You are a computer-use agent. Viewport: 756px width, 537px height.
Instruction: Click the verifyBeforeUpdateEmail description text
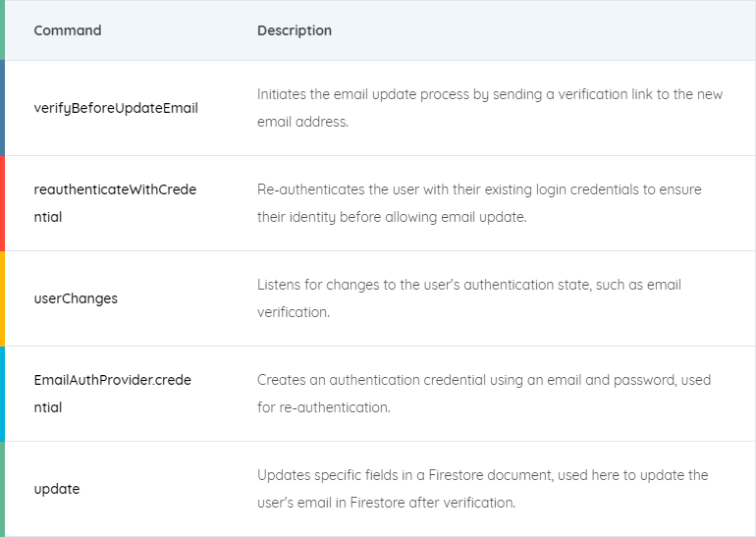[489, 95]
